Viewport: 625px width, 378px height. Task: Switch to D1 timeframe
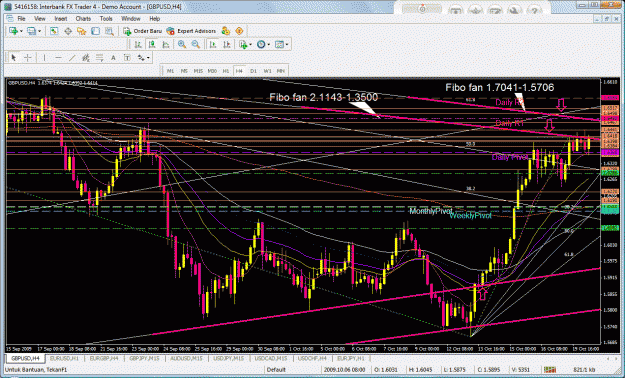click(253, 71)
